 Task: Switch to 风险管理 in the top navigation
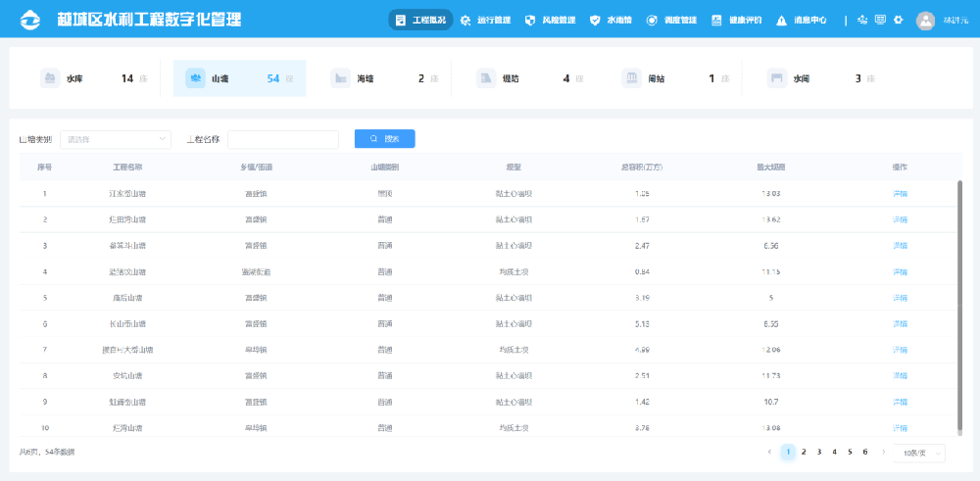(x=551, y=20)
